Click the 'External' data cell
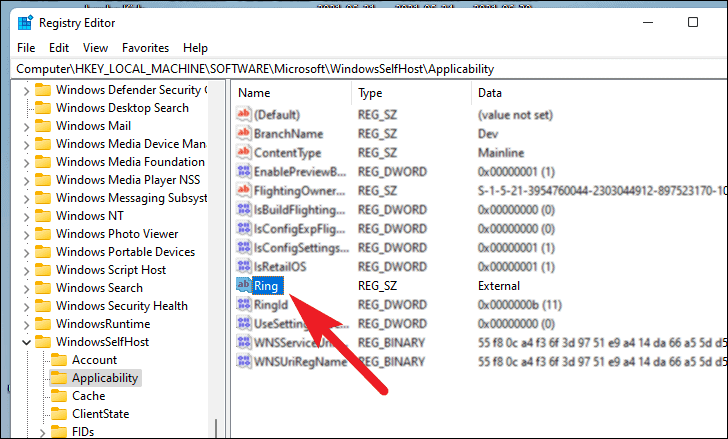Screen dimensions: 728x439 (x=499, y=286)
